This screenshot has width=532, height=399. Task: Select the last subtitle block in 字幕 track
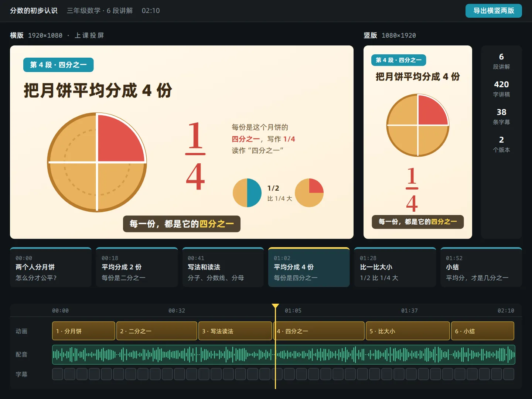(x=509, y=374)
